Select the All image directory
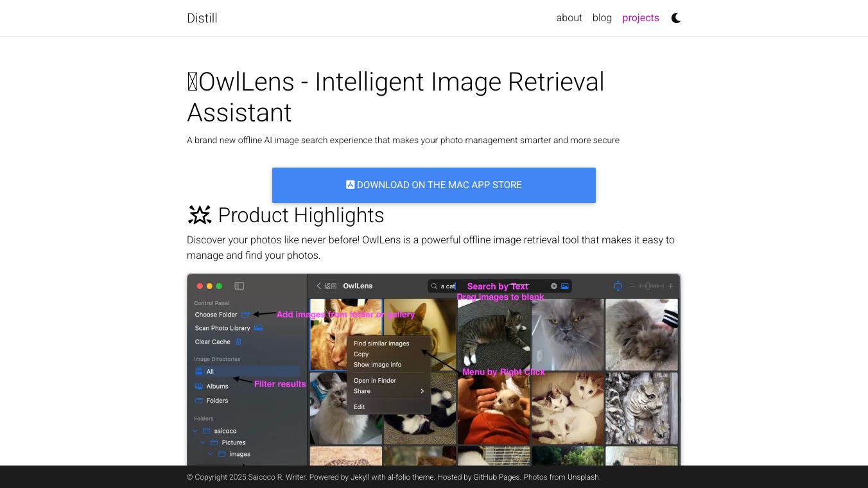Image resolution: width=868 pixels, height=488 pixels. click(x=247, y=372)
